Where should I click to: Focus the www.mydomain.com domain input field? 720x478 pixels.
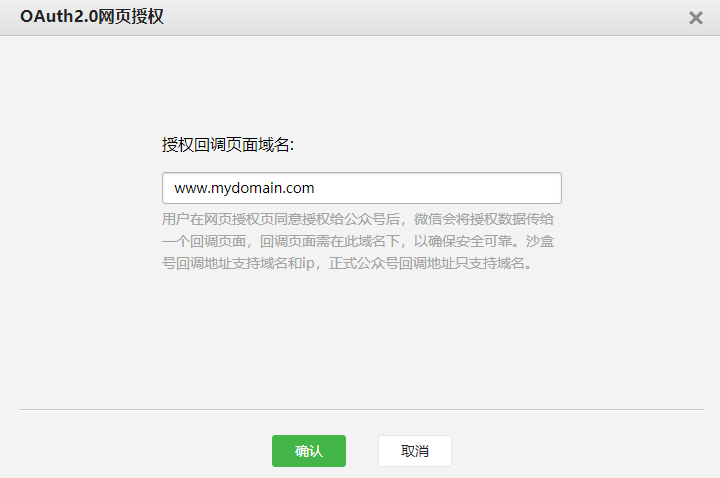(361, 188)
